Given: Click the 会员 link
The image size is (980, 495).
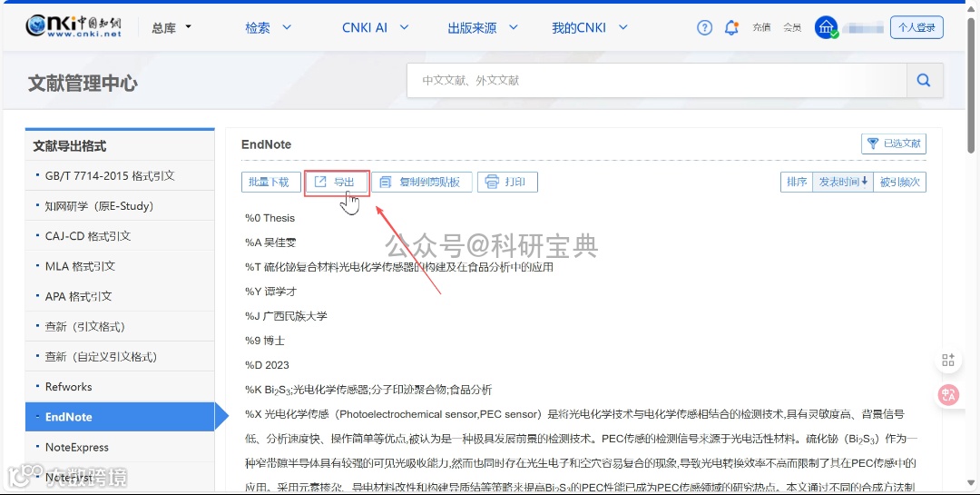Looking at the screenshot, I should point(792,27).
